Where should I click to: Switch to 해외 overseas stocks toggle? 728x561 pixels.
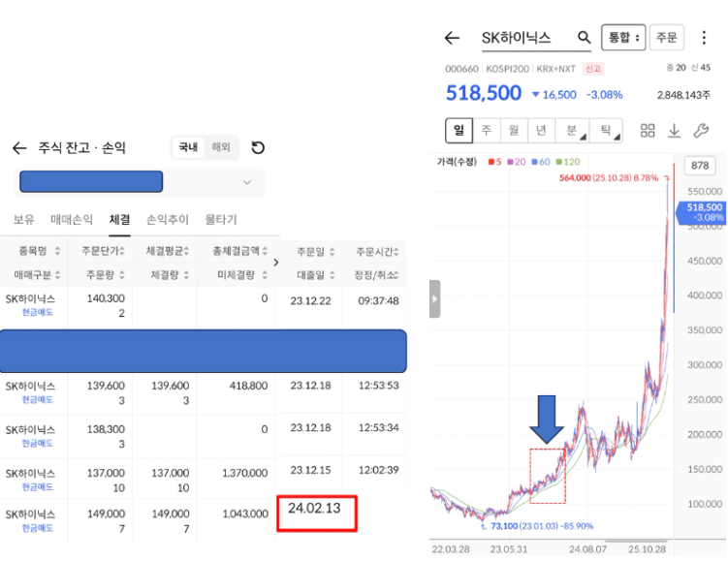point(221,147)
